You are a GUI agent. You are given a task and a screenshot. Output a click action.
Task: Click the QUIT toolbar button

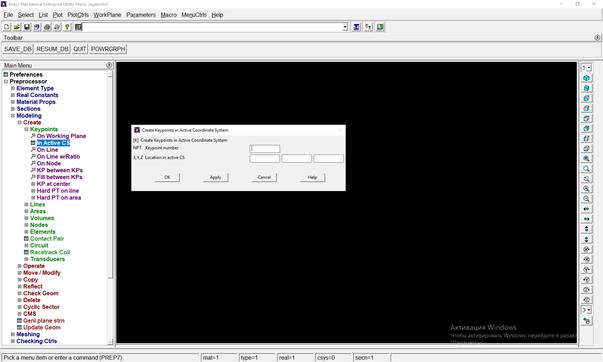[80, 49]
